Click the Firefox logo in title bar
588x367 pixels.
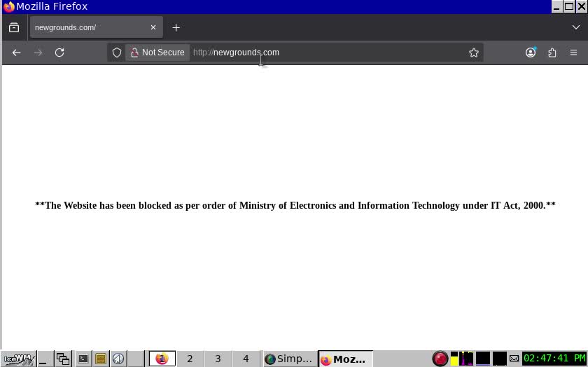coord(8,7)
